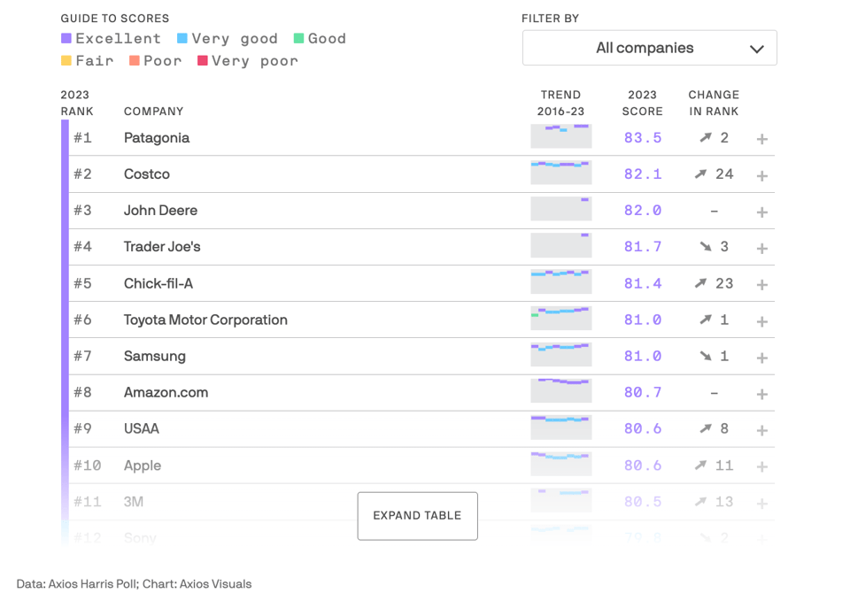
Task: Expand Chick-fil-A row with plus icon
Action: coord(761,284)
